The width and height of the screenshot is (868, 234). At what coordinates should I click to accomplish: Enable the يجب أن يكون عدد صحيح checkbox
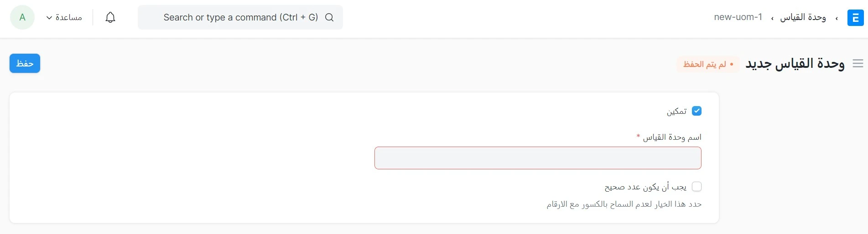(696, 187)
